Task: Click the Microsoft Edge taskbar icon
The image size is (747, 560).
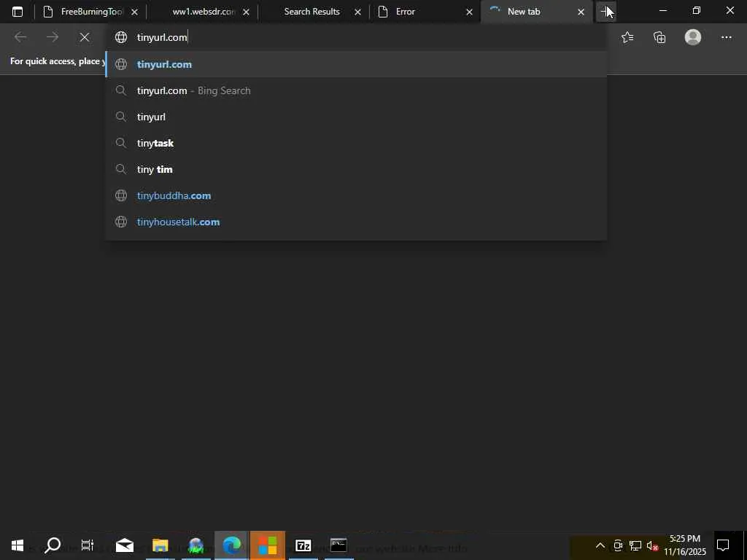Action: (x=231, y=545)
